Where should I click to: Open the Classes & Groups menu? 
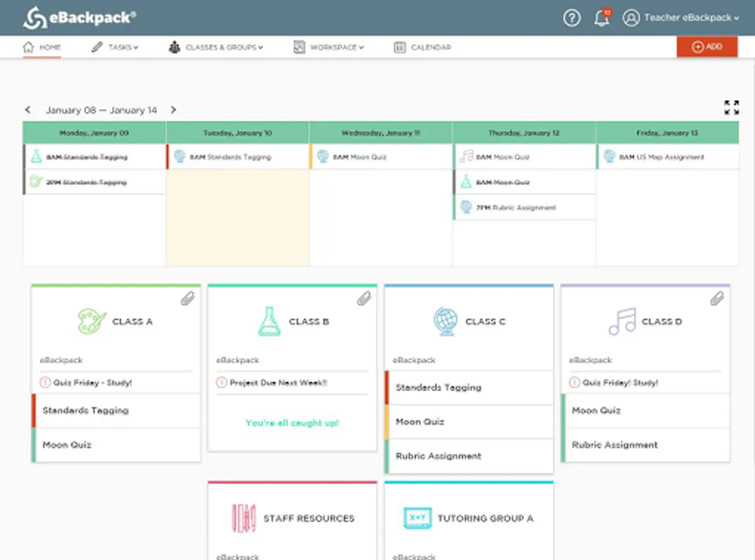pyautogui.click(x=216, y=47)
